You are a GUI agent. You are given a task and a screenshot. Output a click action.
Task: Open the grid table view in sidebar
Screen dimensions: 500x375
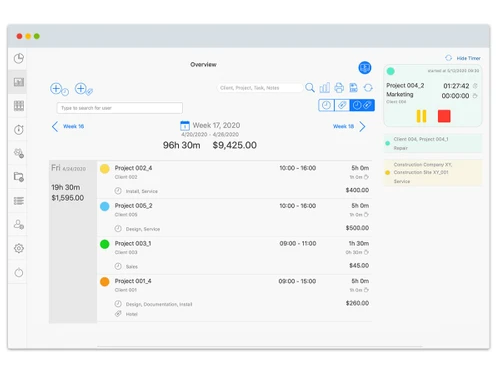[x=19, y=106]
